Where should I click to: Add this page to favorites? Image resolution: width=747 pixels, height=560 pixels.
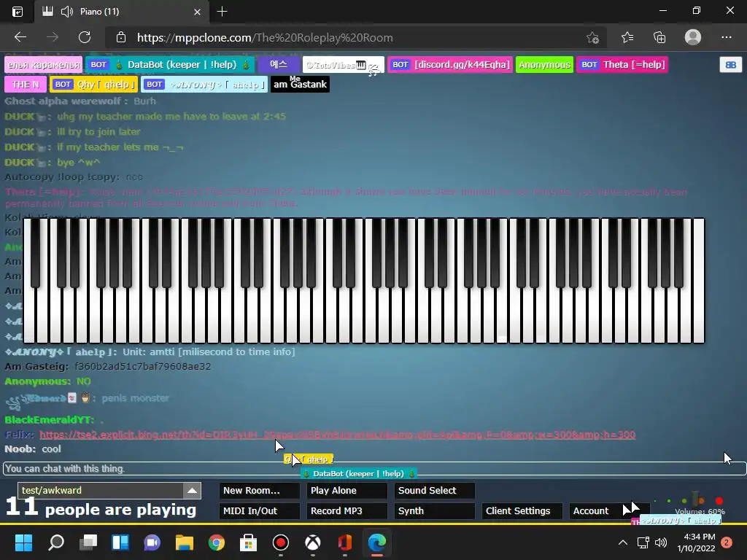click(x=592, y=37)
